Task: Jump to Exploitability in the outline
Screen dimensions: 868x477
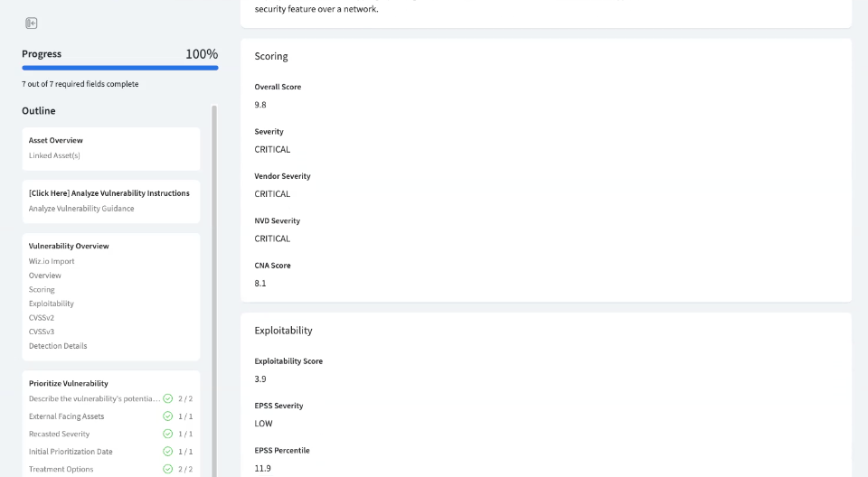Action: coord(51,304)
